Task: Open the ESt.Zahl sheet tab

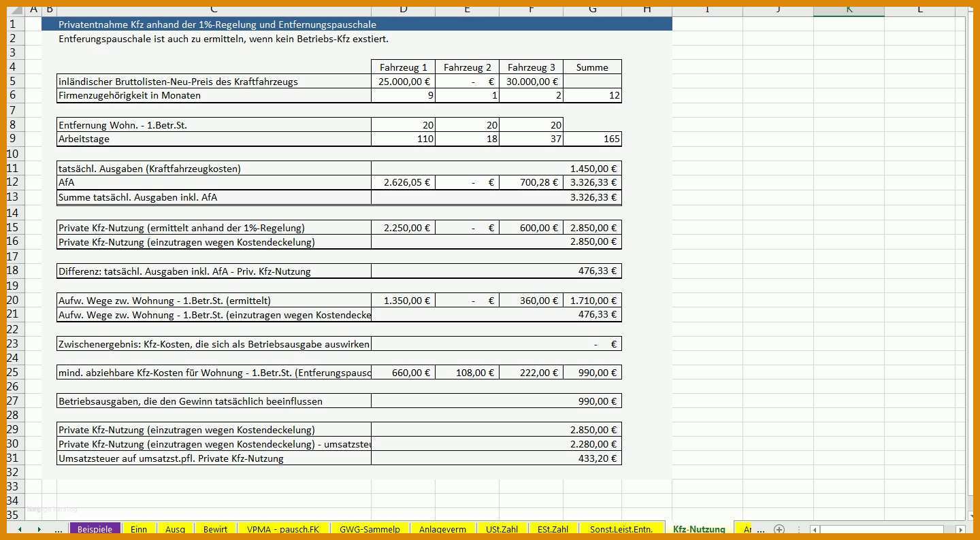Action: click(553, 529)
